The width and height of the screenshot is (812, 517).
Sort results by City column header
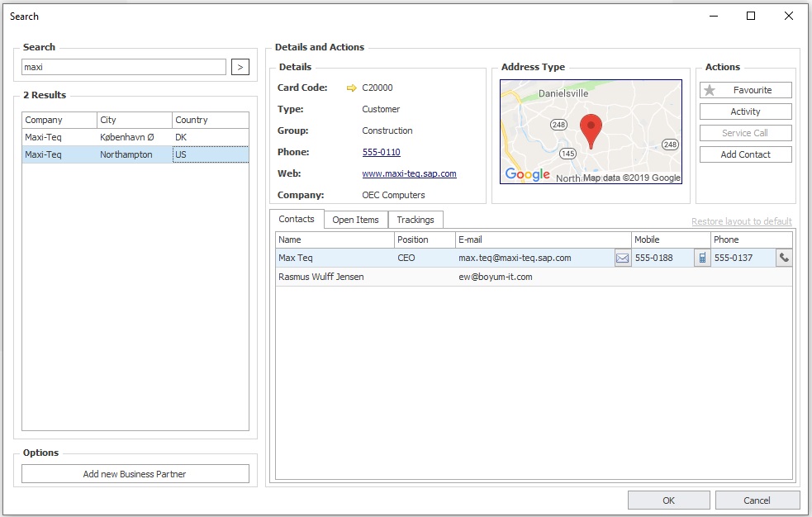point(134,120)
